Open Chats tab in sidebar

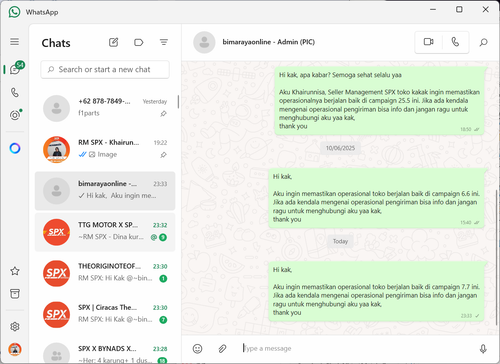[x=16, y=68]
